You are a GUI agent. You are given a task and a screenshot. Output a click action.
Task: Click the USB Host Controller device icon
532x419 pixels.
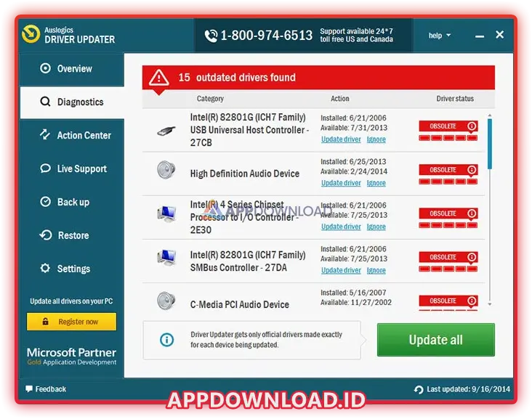166,131
